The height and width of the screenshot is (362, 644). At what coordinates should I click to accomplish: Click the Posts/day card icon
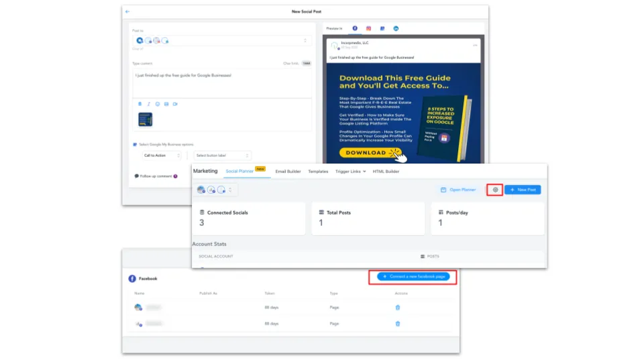[441, 213]
